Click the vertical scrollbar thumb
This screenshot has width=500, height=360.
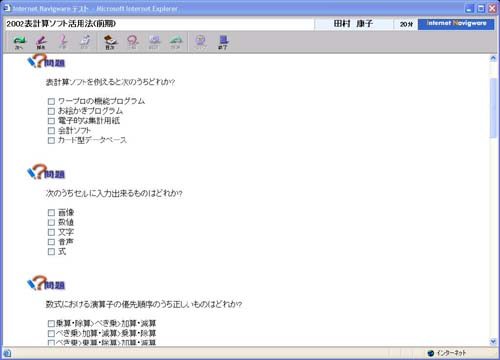pyautogui.click(x=493, y=108)
